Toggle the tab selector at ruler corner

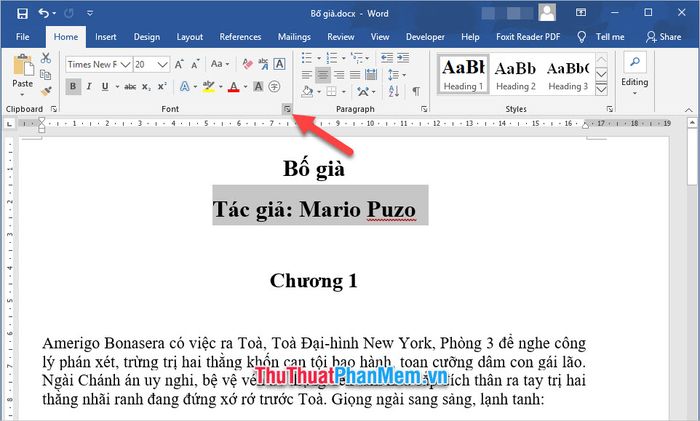tap(9, 124)
